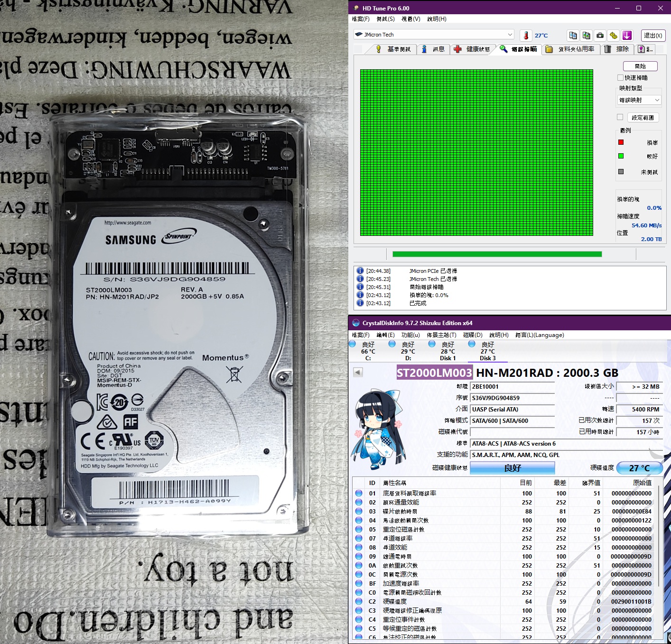Click the 良好 disk health status button
Screen dimensions: 671x644
[x=513, y=468]
